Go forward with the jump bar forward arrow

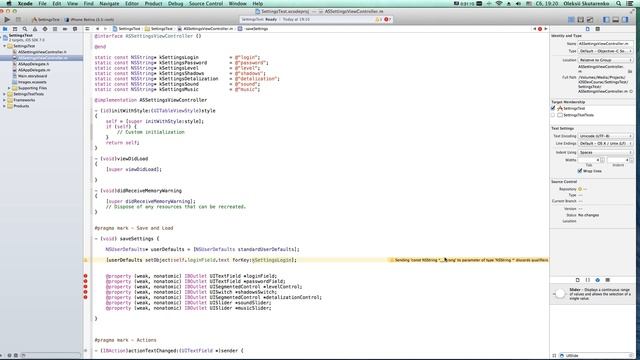(x=105, y=29)
